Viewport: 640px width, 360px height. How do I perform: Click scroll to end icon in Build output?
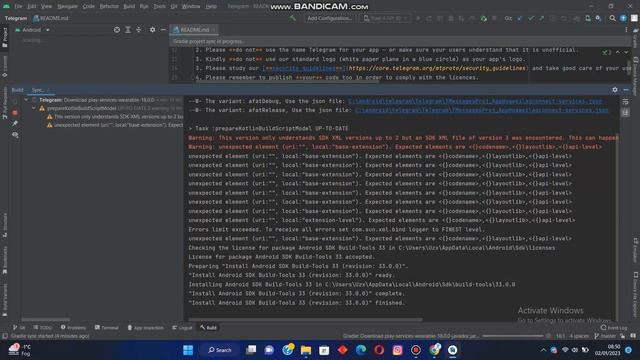click(x=625, y=113)
